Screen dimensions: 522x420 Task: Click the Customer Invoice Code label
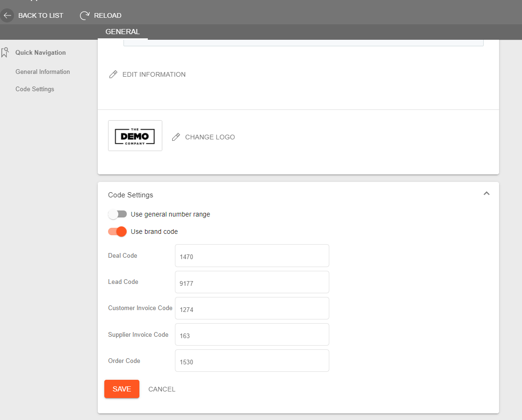coord(140,308)
